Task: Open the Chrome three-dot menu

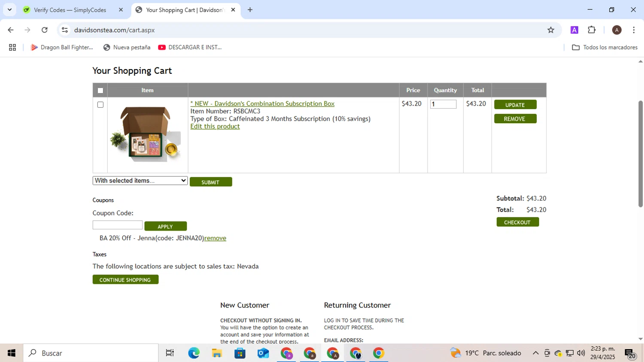Action: click(634, 30)
